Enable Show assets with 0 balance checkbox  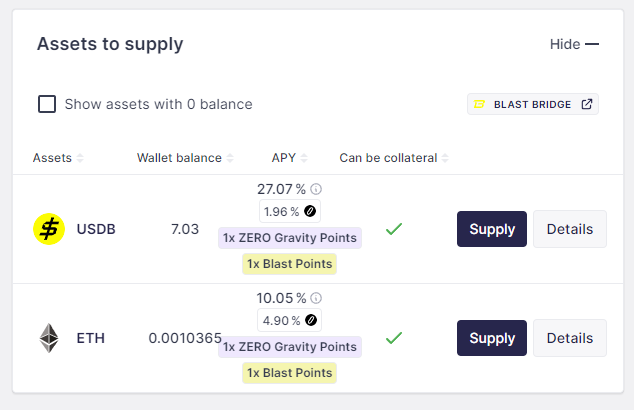click(47, 104)
